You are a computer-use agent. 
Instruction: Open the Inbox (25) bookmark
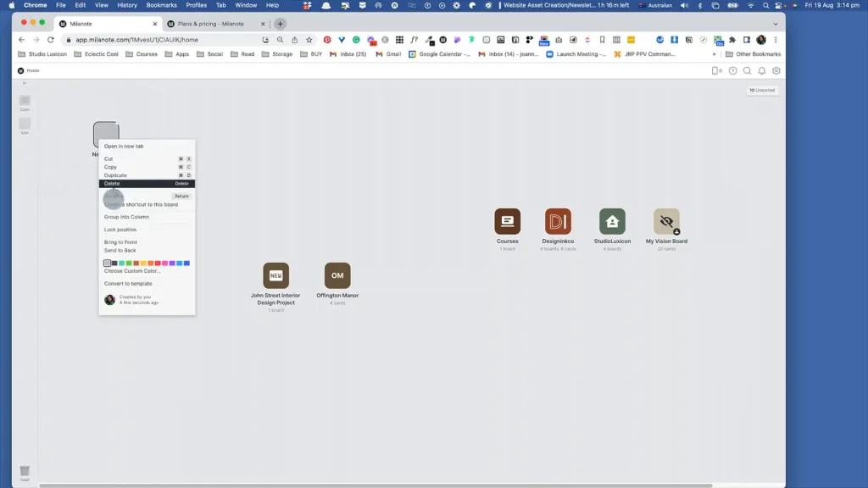[x=348, y=54]
